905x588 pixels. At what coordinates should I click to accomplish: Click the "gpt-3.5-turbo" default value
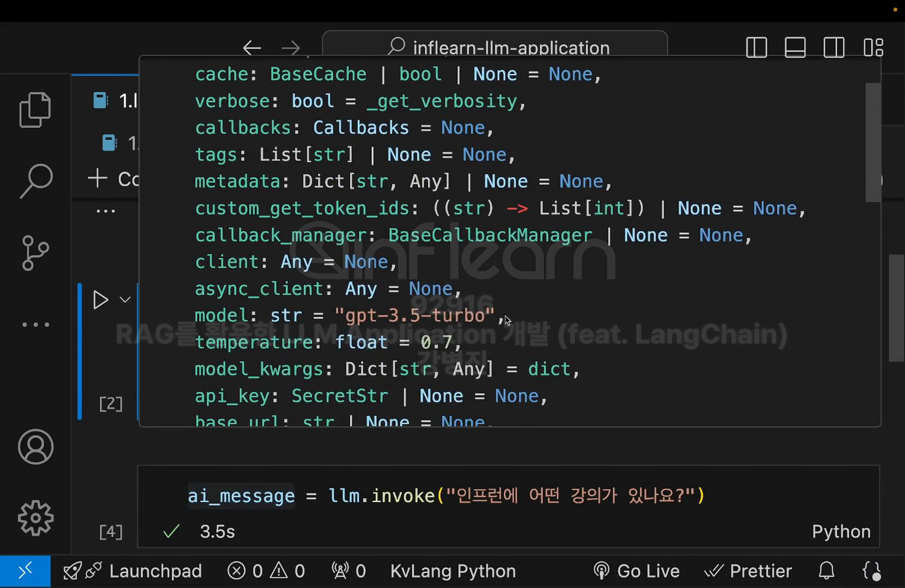[415, 316]
